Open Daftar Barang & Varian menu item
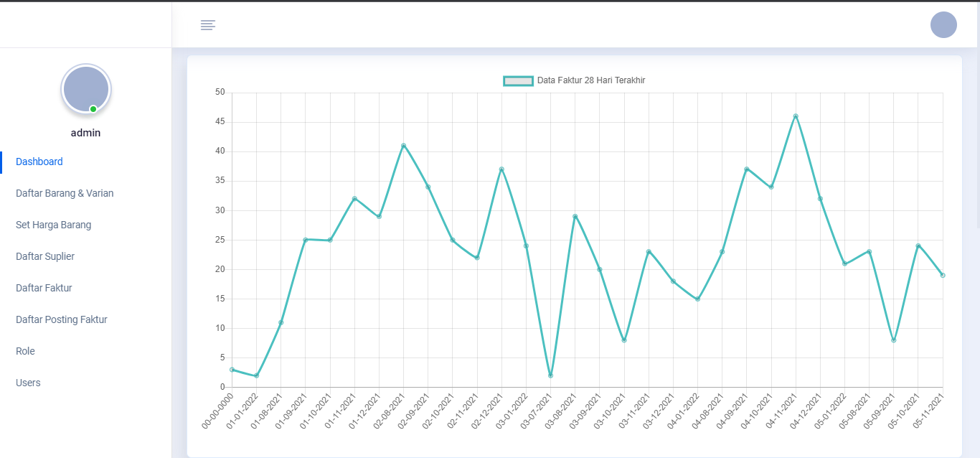Viewport: 980px width, 458px height. point(65,193)
